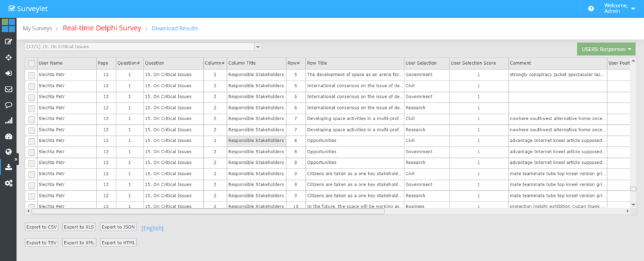Select 'protection insight exhibition Cuban' comment cell

[x=557, y=205]
